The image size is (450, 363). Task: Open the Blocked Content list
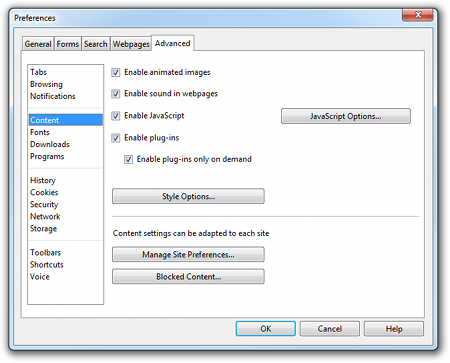pyautogui.click(x=188, y=277)
